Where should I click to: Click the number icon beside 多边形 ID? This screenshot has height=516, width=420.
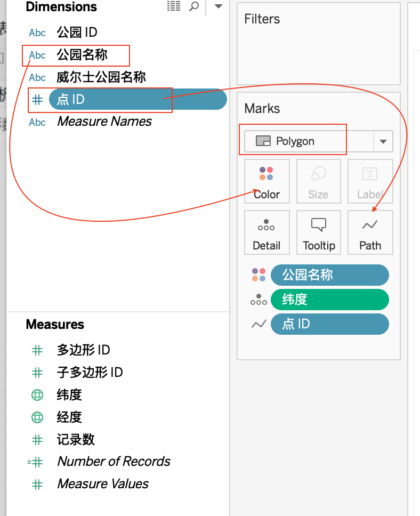[37, 350]
